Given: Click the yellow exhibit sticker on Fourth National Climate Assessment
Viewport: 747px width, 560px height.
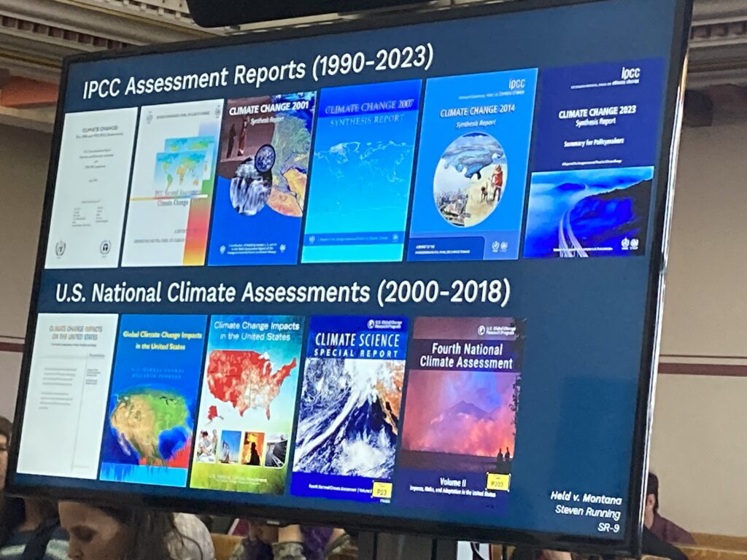Looking at the screenshot, I should (498, 483).
